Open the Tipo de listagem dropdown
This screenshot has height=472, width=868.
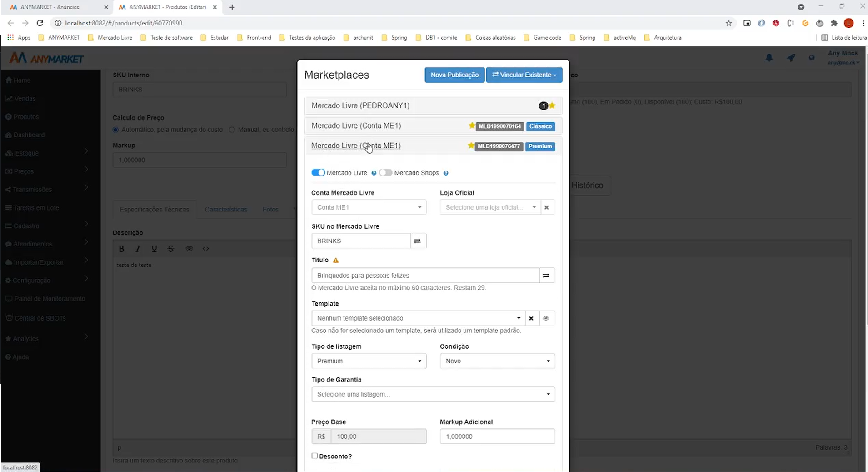coord(369,361)
